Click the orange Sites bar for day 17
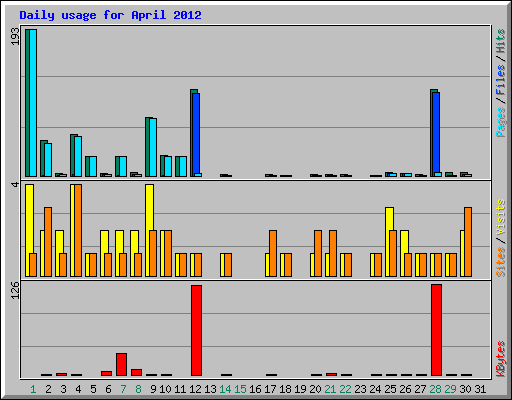The width and height of the screenshot is (512, 400). [273, 253]
